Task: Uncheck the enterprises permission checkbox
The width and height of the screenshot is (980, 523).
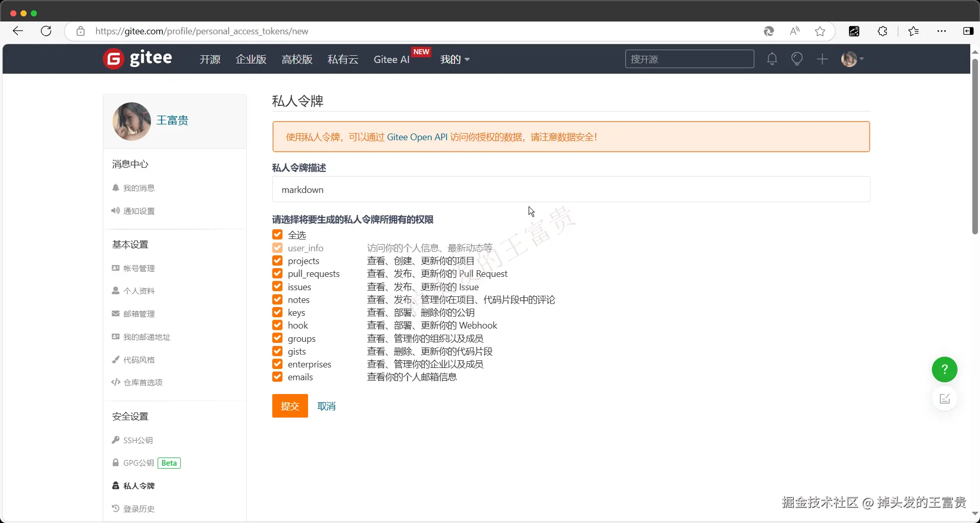Action: tap(277, 364)
